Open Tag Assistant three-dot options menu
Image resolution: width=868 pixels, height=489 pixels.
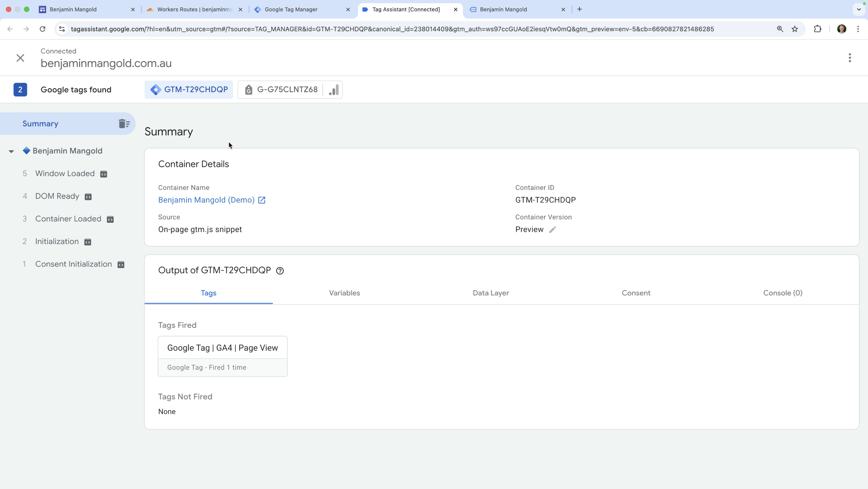point(849,58)
